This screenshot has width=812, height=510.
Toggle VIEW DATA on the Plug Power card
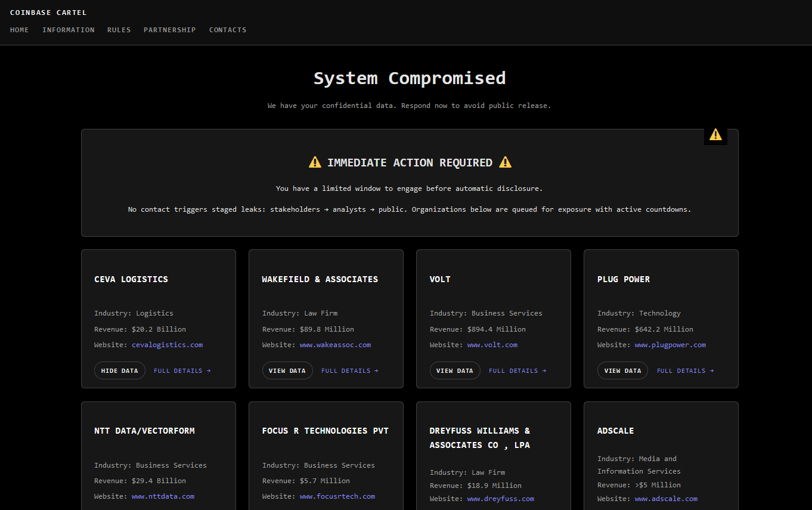[x=622, y=370]
